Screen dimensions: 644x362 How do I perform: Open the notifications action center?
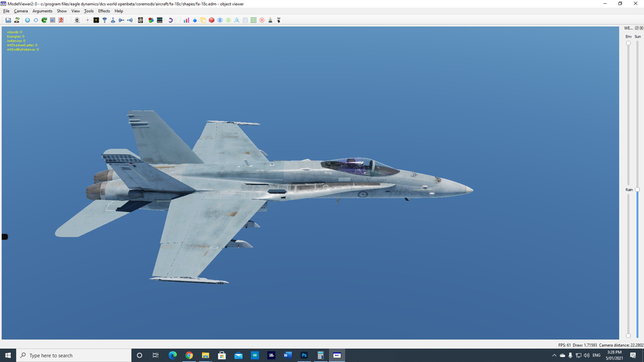(633, 356)
